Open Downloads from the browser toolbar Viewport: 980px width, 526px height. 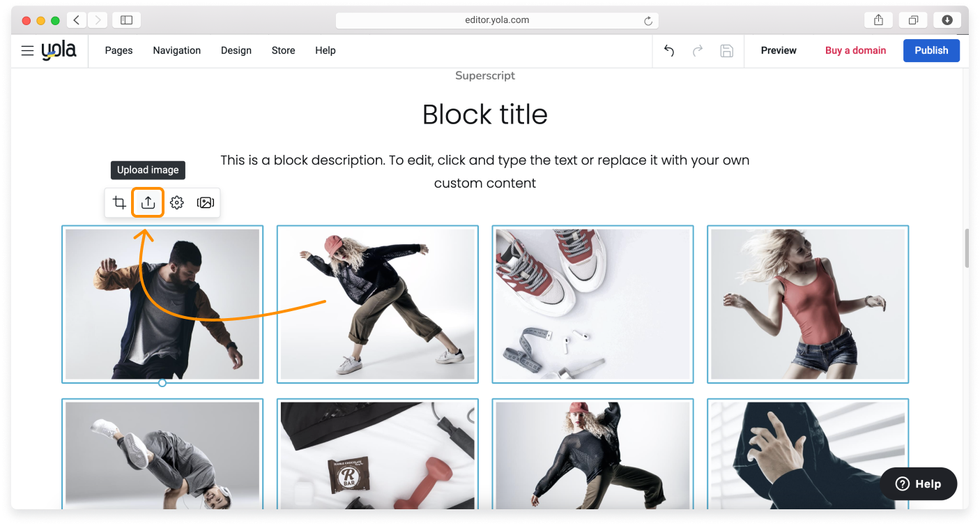pyautogui.click(x=947, y=20)
